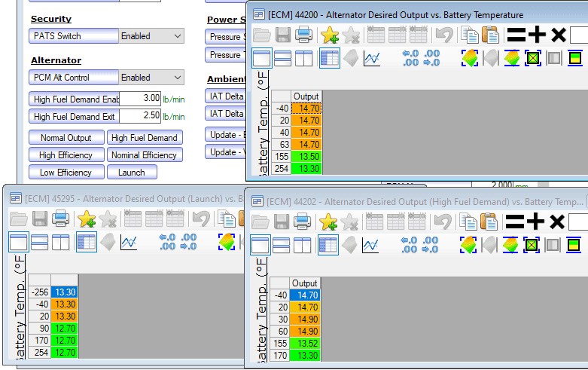
Task: Select grid table view in 44202 window
Action: point(328,245)
